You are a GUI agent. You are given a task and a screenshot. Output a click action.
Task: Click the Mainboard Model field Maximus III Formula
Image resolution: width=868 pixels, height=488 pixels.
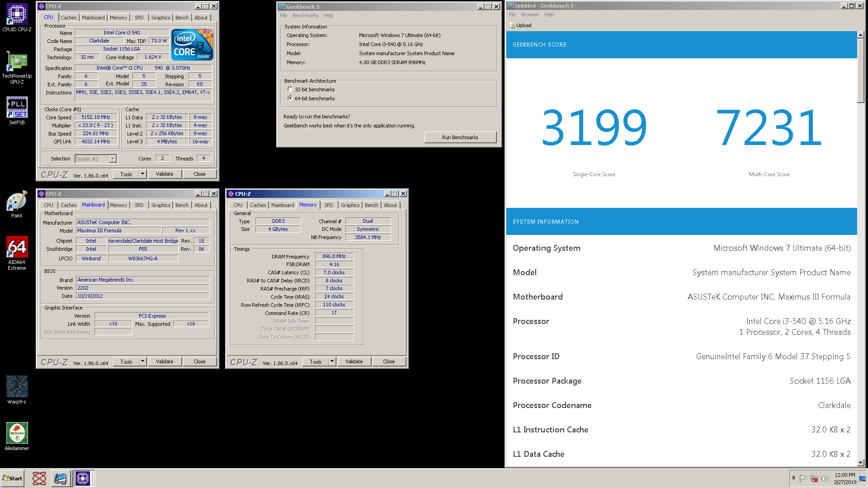[x=118, y=230]
